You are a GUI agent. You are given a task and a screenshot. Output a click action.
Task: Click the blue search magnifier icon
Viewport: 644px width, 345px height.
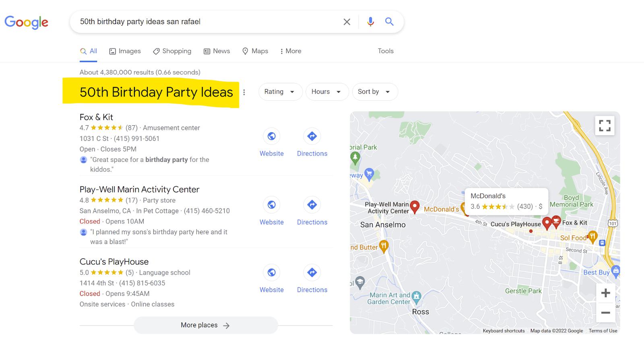(x=389, y=22)
